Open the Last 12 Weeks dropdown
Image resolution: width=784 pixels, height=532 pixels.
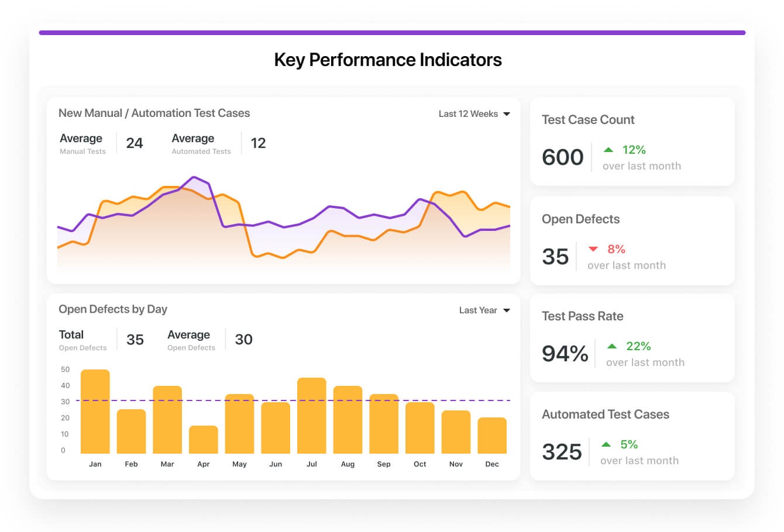pyautogui.click(x=474, y=114)
